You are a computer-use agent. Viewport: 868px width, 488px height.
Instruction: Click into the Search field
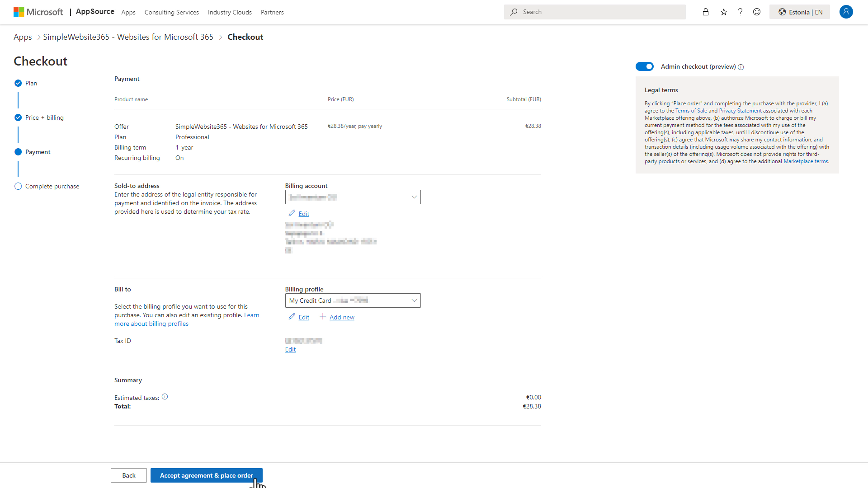[595, 12]
